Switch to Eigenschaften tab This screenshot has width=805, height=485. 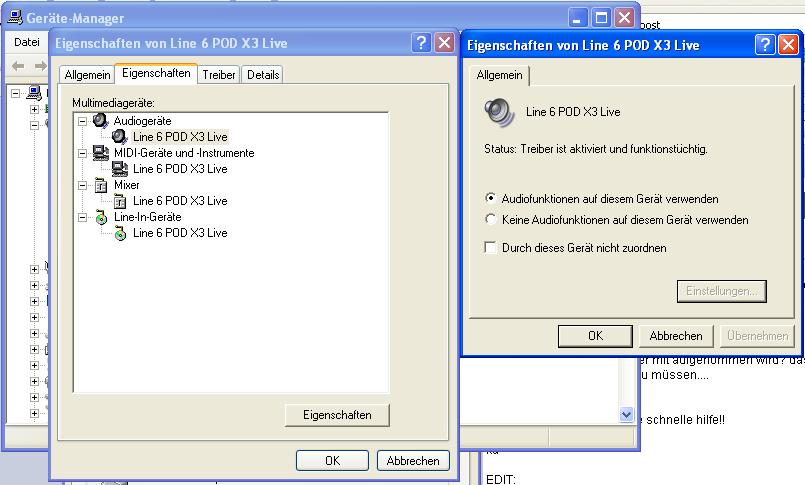coord(156,73)
